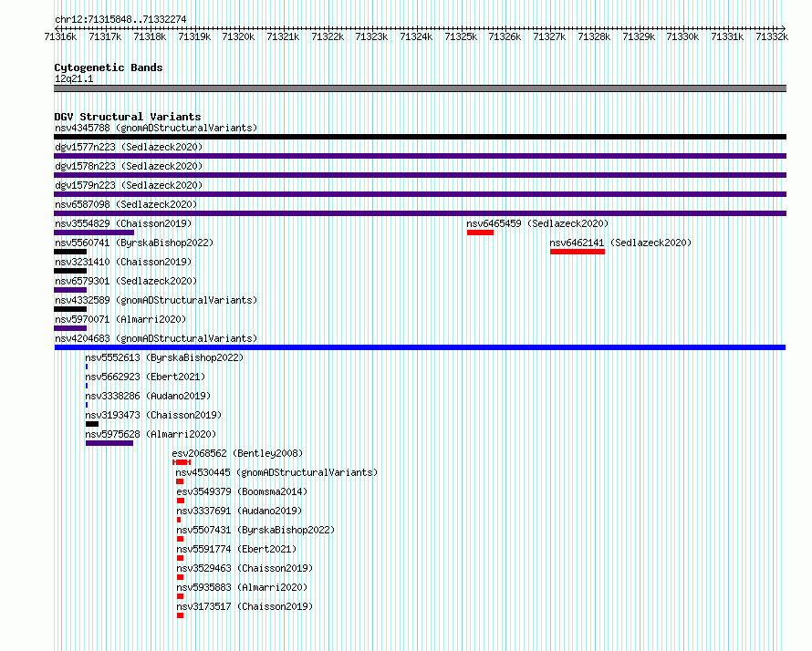
Task: Click the gray 12q21.1 cytogenetic band bar
Action: tap(420, 88)
